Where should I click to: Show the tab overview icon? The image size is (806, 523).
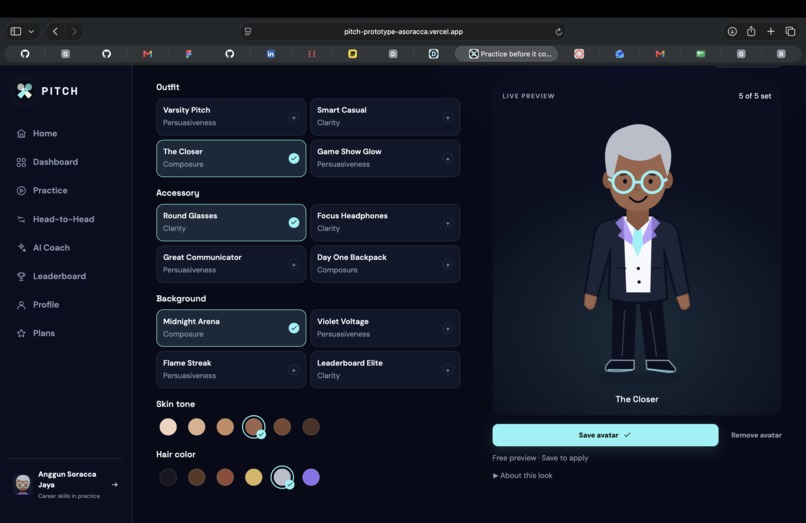click(790, 31)
